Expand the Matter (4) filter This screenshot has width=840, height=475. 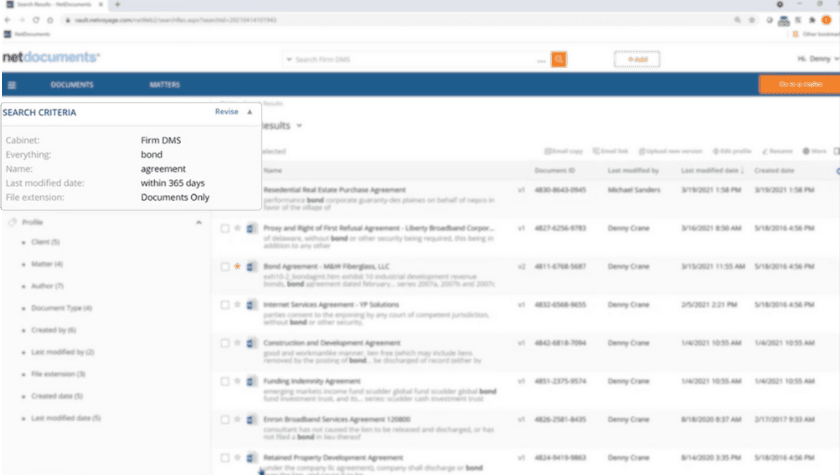click(x=47, y=264)
